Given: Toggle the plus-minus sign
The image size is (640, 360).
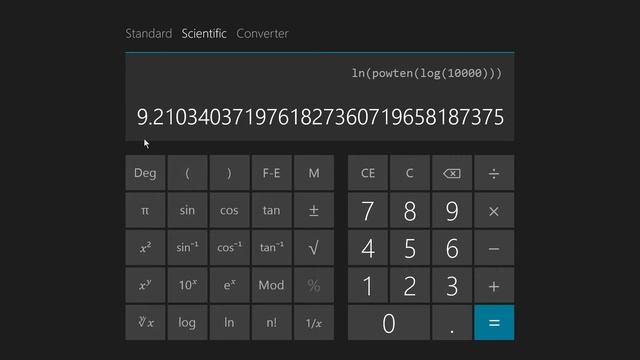Looking at the screenshot, I should (313, 210).
